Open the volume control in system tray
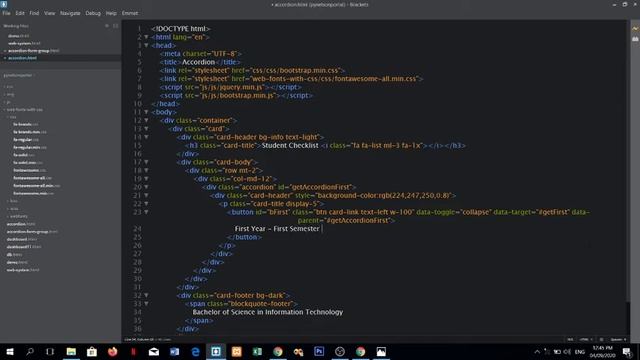Screen dimensions: 640x360 [567, 351]
